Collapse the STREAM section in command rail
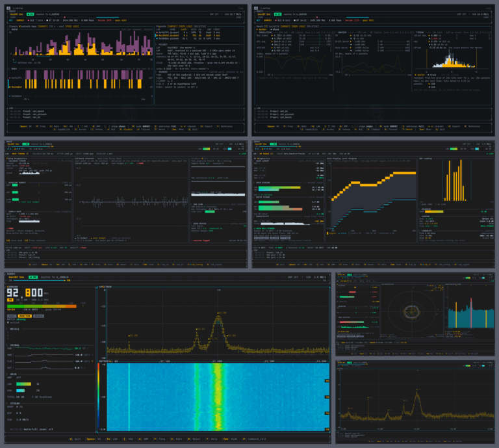The width and height of the screenshot is (499, 448). pyautogui.click(x=14, y=403)
